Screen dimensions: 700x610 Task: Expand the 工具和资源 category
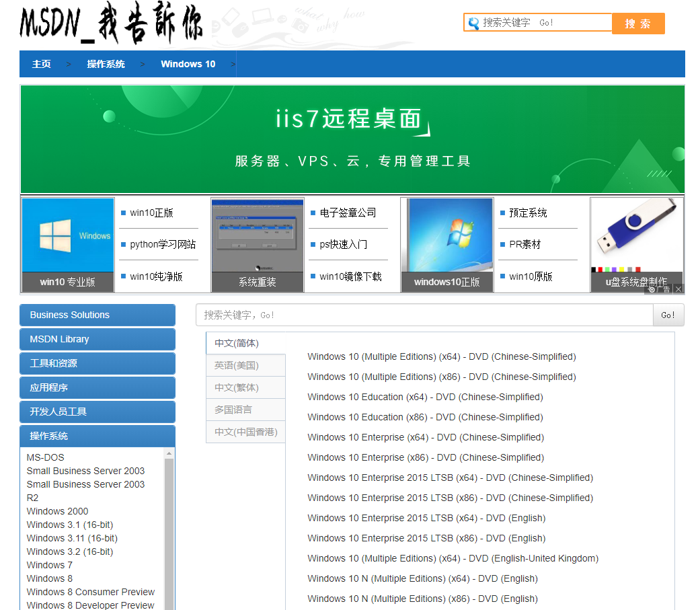98,363
